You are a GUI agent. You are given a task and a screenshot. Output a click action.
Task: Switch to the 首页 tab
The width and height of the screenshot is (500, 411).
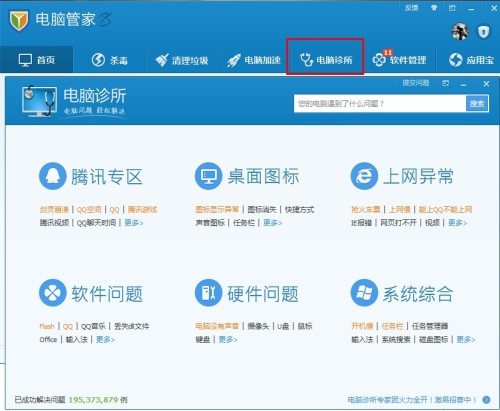(x=37, y=60)
